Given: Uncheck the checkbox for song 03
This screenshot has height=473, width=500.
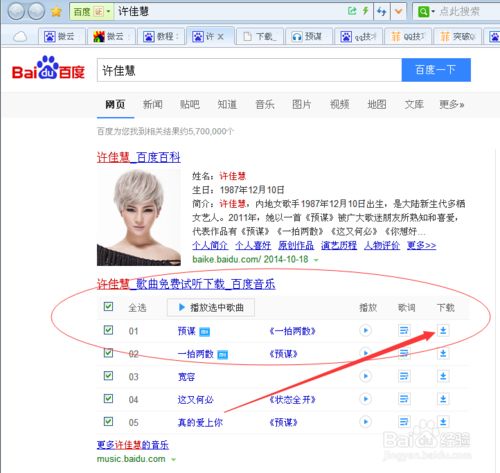Looking at the screenshot, I should [x=108, y=376].
